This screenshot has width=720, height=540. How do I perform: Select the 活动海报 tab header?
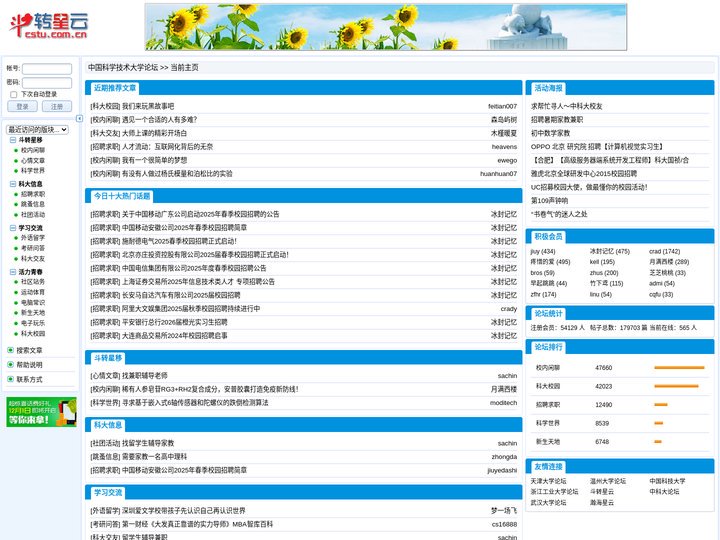[548, 88]
